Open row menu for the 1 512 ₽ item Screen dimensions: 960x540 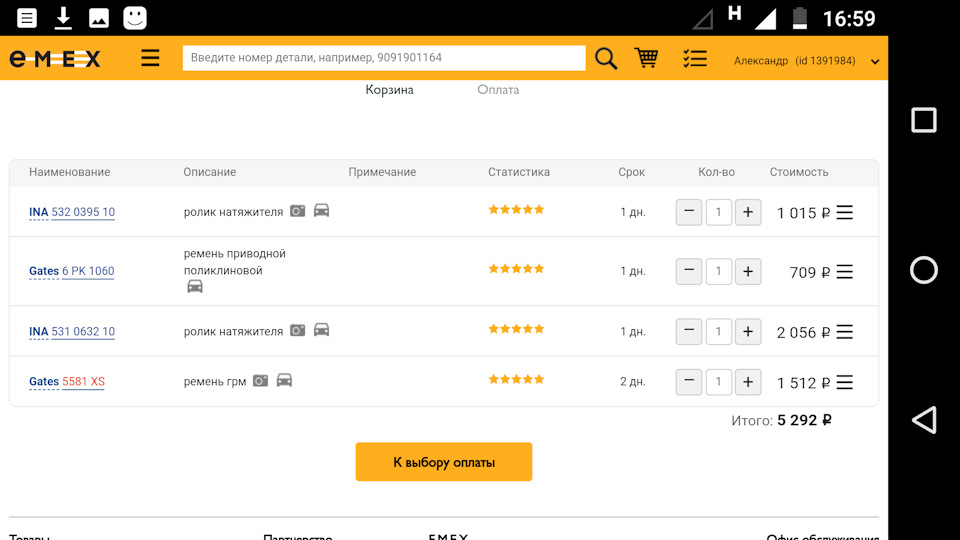click(x=845, y=383)
